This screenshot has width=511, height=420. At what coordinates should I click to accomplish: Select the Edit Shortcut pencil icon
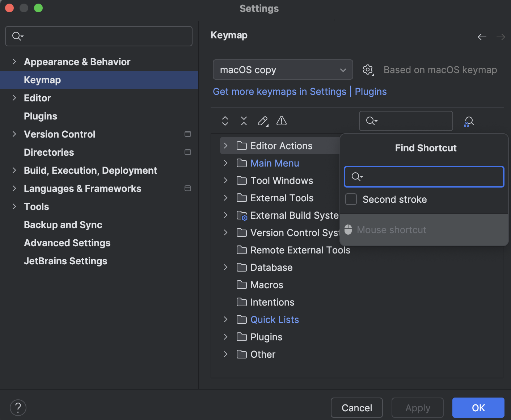(x=263, y=121)
